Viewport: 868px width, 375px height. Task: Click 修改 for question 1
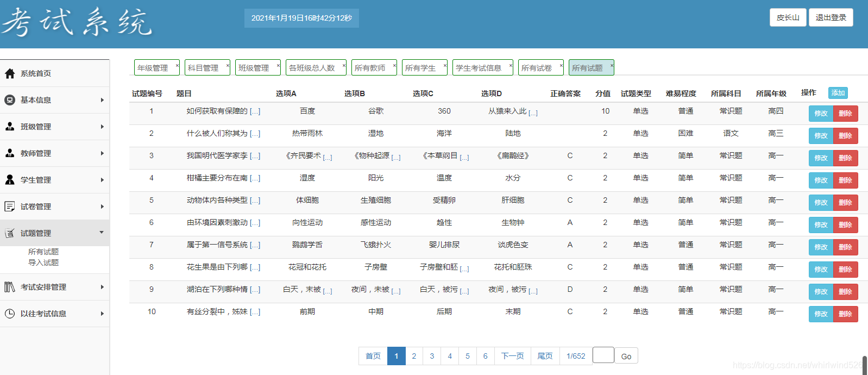coord(821,114)
